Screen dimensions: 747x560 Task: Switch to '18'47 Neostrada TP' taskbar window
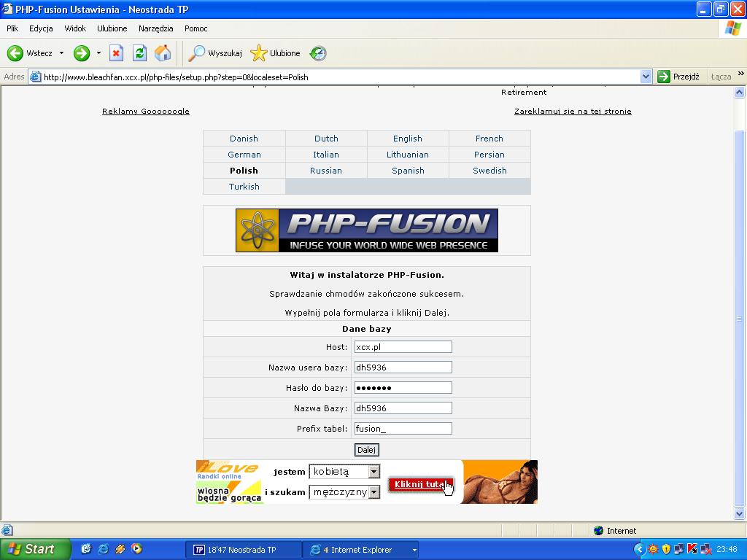[243, 550]
